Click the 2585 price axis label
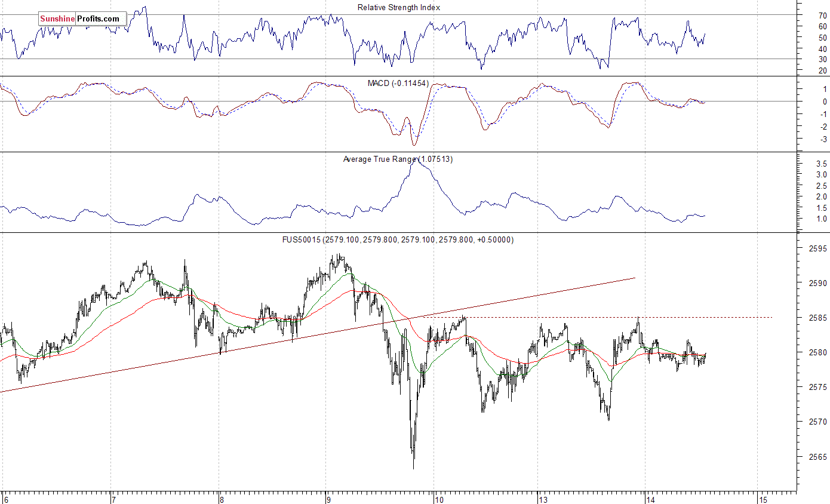The width and height of the screenshot is (830, 504). click(x=817, y=318)
